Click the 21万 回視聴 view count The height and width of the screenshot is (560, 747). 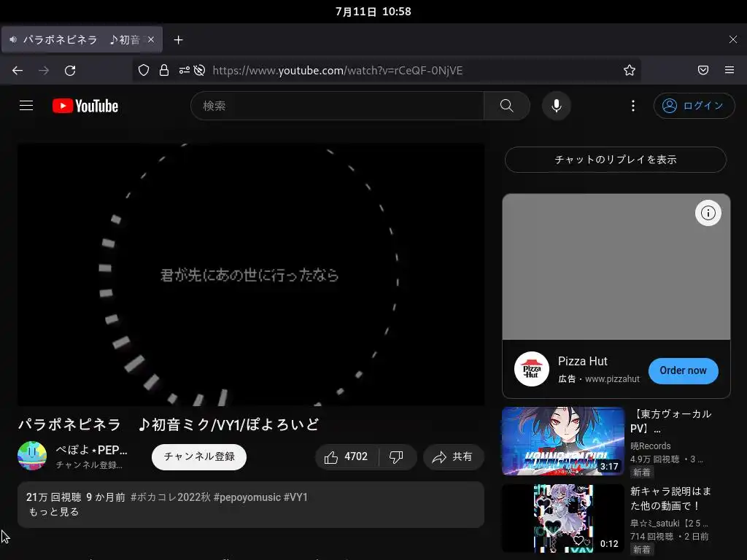(54, 497)
